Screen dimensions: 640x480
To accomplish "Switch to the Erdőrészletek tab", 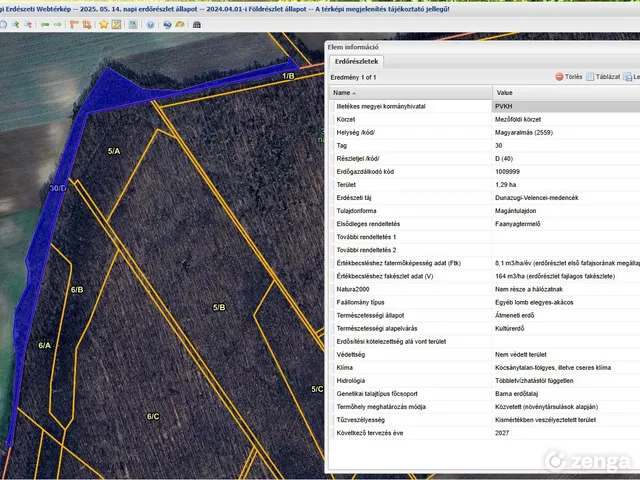I will pyautogui.click(x=356, y=61).
